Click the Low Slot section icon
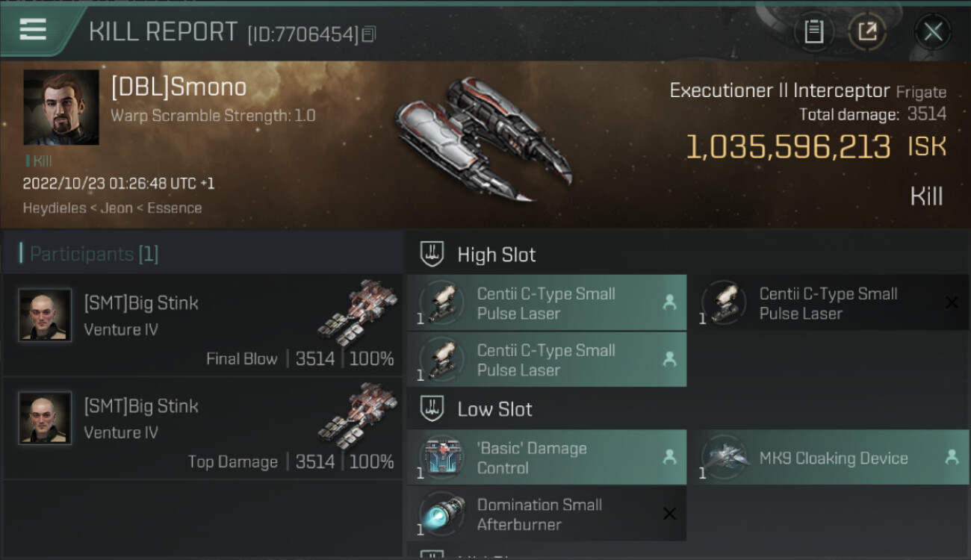Viewport: 971px width, 560px height. [432, 408]
